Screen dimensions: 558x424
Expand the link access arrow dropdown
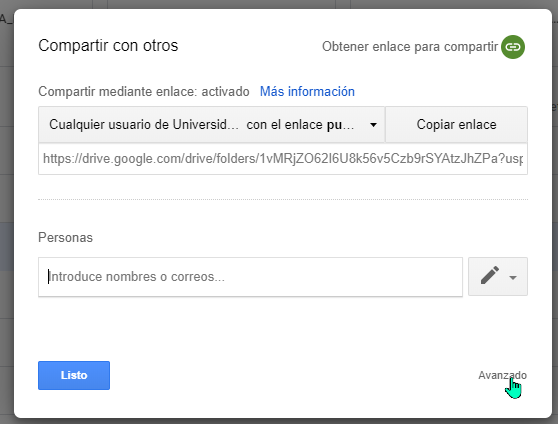[x=373, y=125]
